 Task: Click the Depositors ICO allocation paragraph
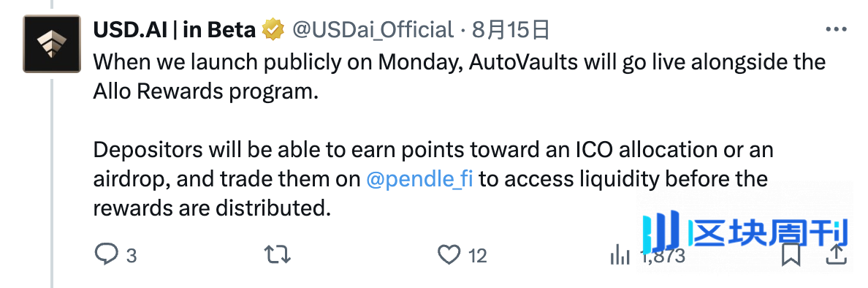pos(433,179)
